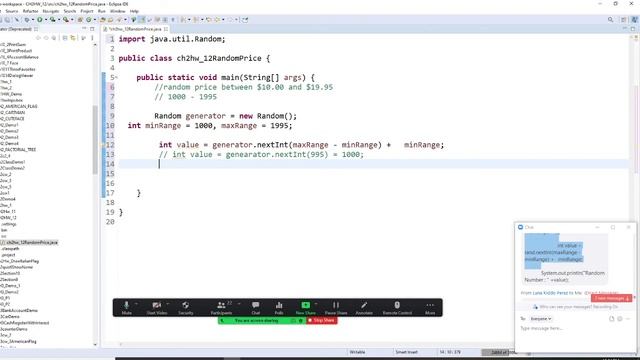Viewport: 640px width, 360px height.
Task: Open the Project menu
Action: 87,11
